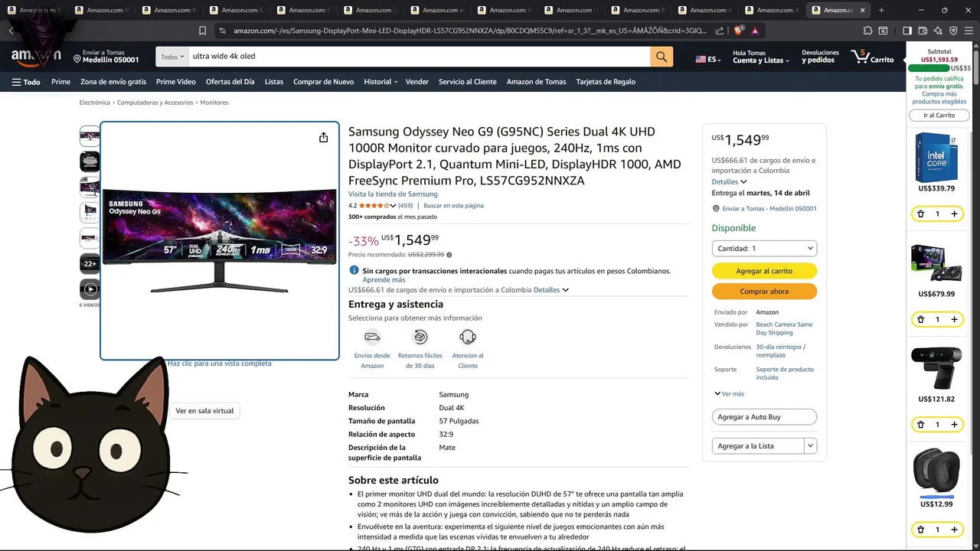This screenshot has height=551, width=980.
Task: Click the Ir al Carrito button
Action: click(x=939, y=116)
